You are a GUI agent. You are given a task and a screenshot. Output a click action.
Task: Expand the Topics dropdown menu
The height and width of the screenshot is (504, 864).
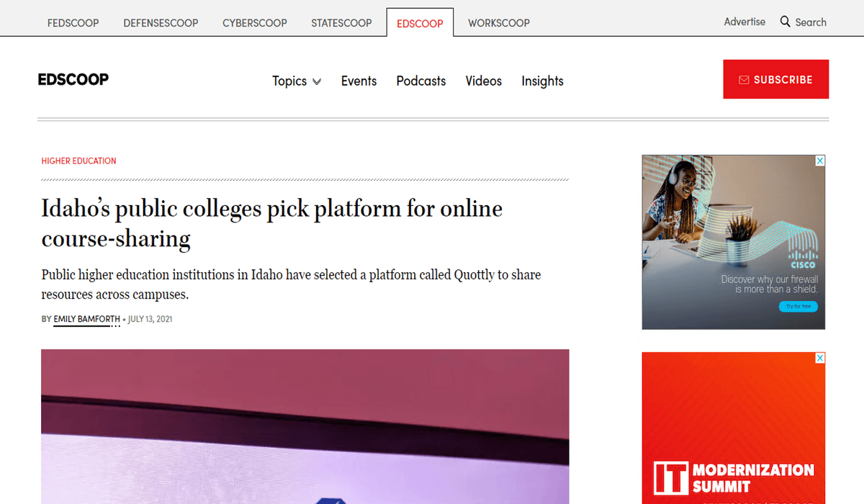click(296, 81)
